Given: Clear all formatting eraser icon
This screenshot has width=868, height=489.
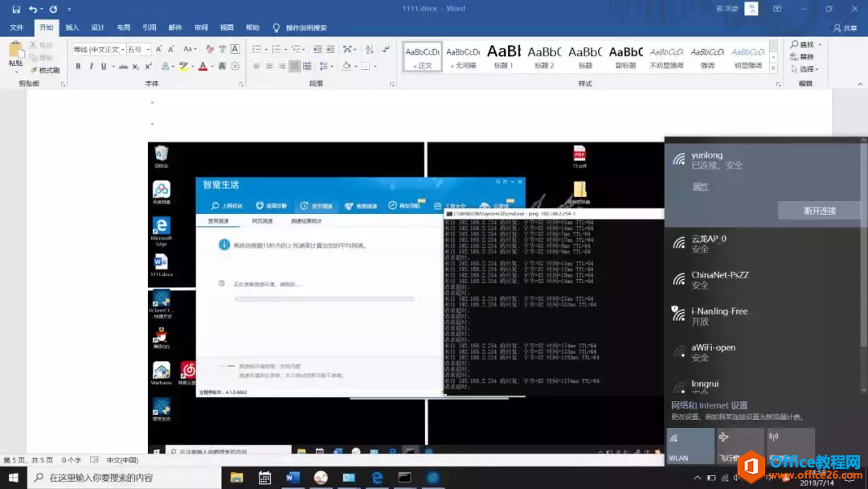Looking at the screenshot, I should 209,49.
